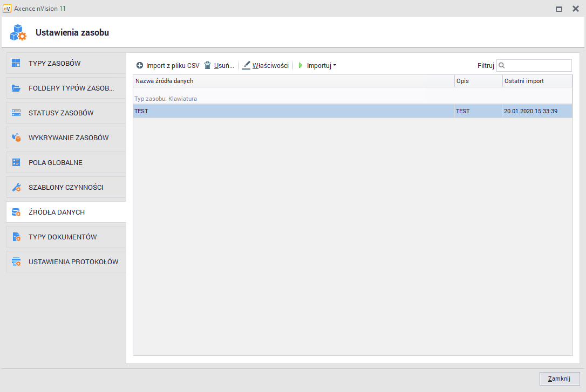This screenshot has width=586, height=392.
Task: Click the plus icon for Import z pliku CSV
Action: 140,66
